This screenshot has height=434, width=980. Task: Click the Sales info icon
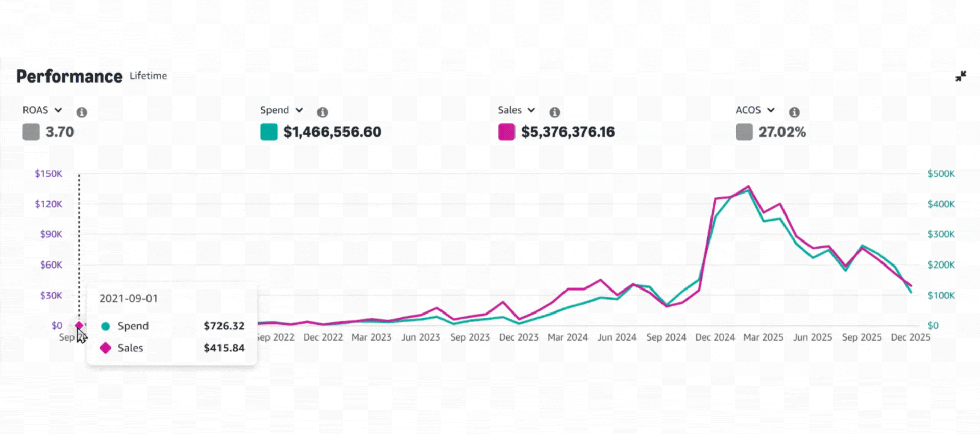[x=555, y=112]
